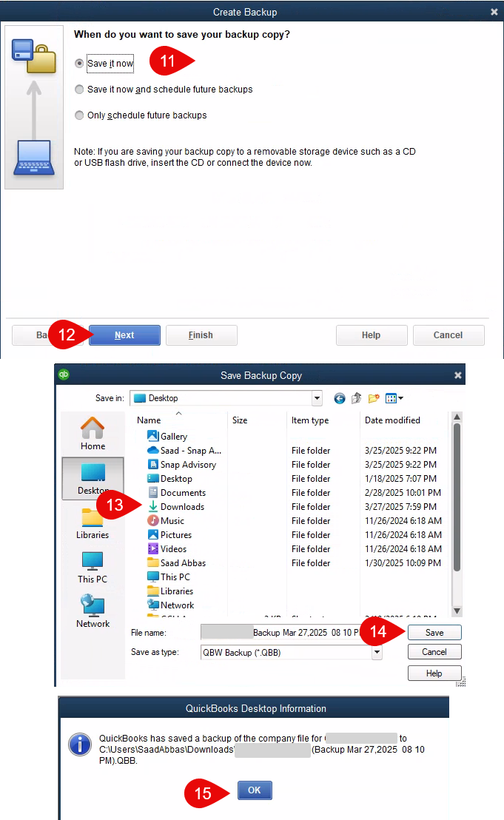Open the View menu icon
The height and width of the screenshot is (820, 504).
394,398
